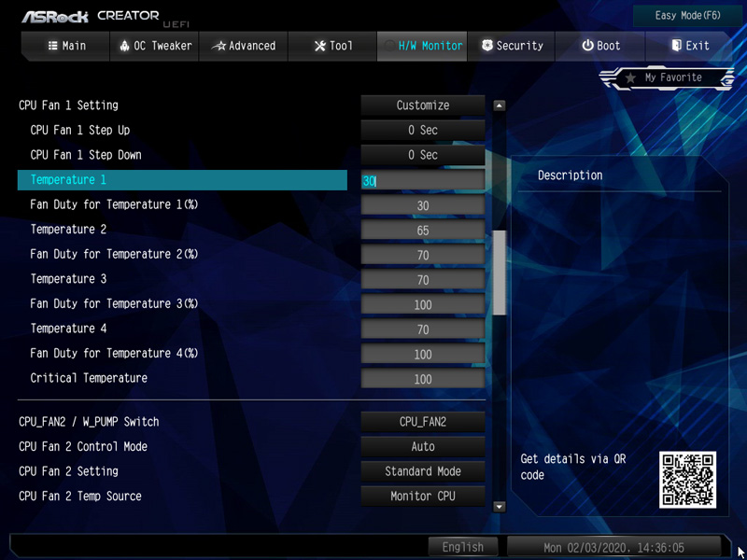Viewport: 747px width, 560px height.
Task: Click the Boot power icon
Action: [x=588, y=46]
